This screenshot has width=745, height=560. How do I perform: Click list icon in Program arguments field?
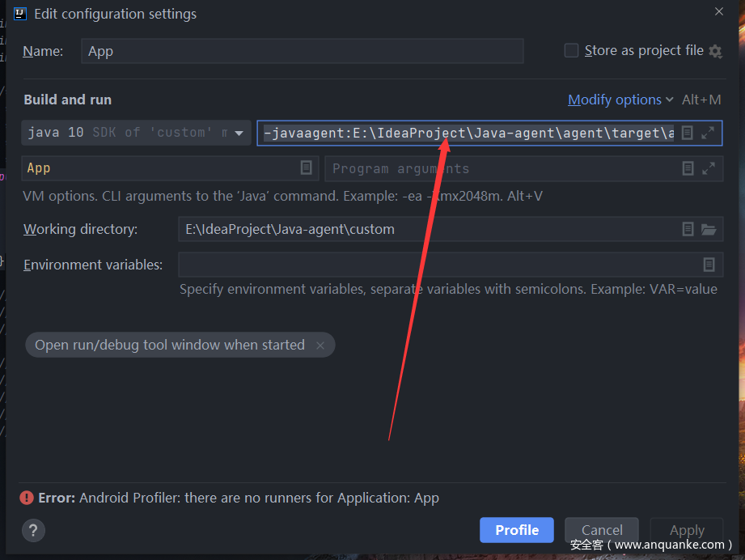(x=688, y=168)
